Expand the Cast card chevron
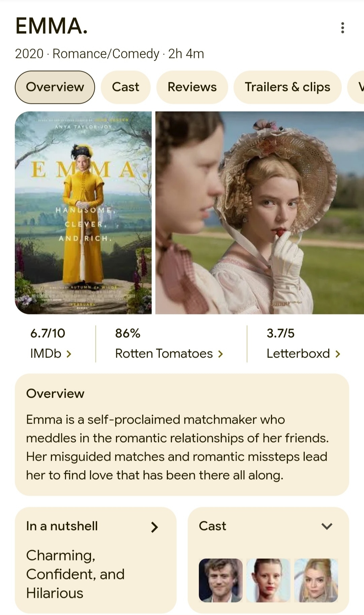Viewport: 364px width, 615px height. click(327, 526)
